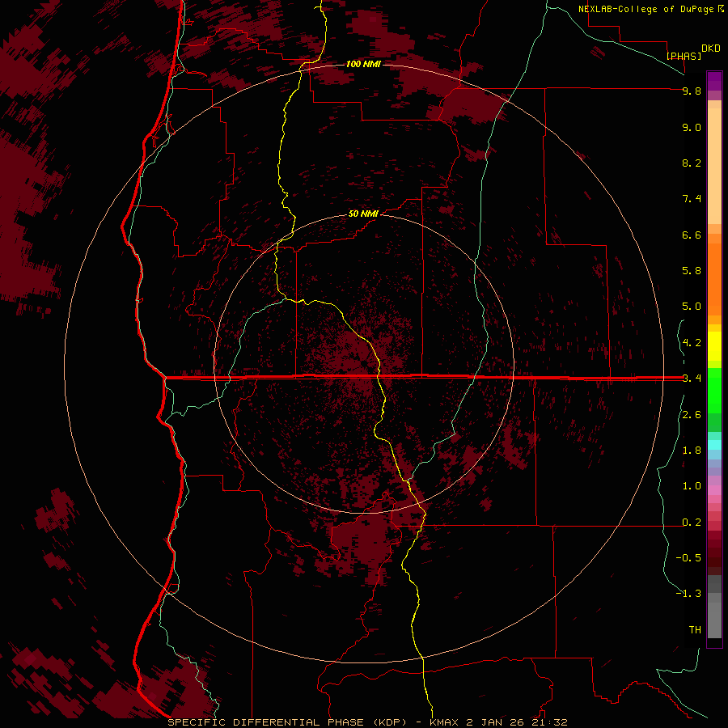Click the 6.6 value on the legend
This screenshot has height=728, width=728.
click(x=692, y=235)
